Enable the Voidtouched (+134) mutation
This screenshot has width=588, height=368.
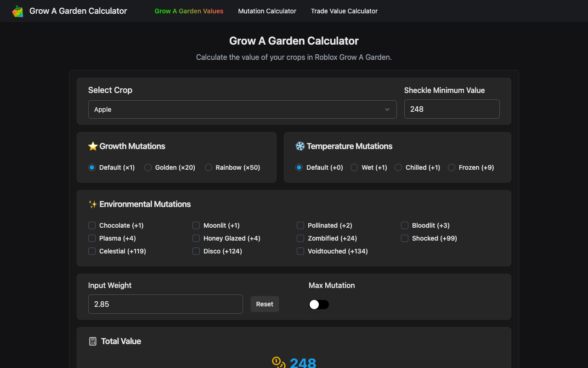coord(300,251)
